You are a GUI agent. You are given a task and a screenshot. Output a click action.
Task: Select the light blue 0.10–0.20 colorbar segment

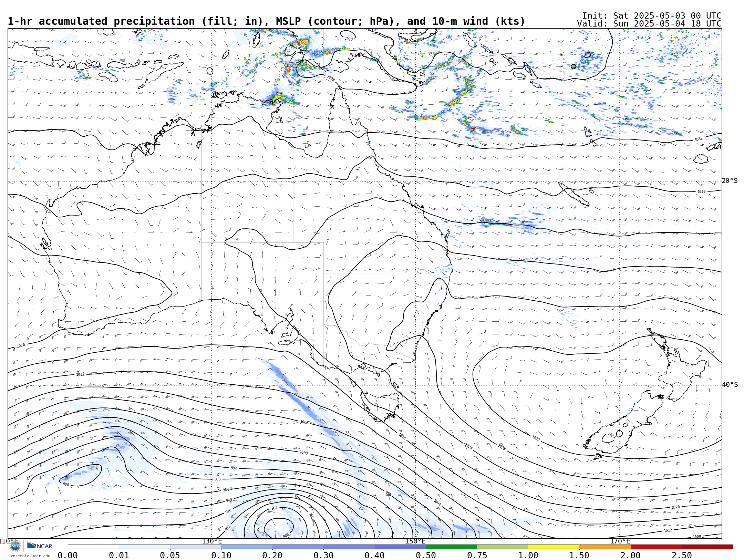point(247,547)
